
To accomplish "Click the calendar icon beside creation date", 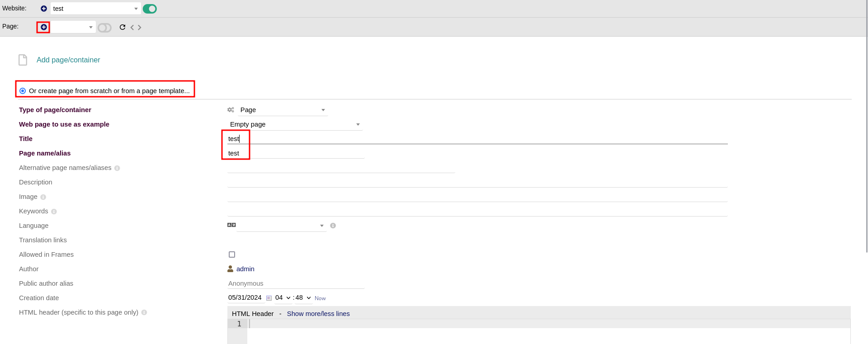I will 269,298.
